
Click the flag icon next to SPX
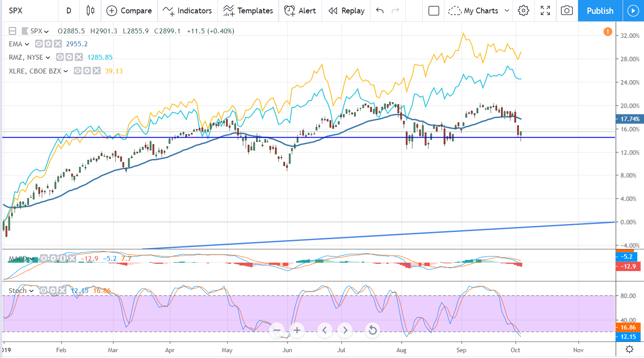pyautogui.click(x=24, y=31)
